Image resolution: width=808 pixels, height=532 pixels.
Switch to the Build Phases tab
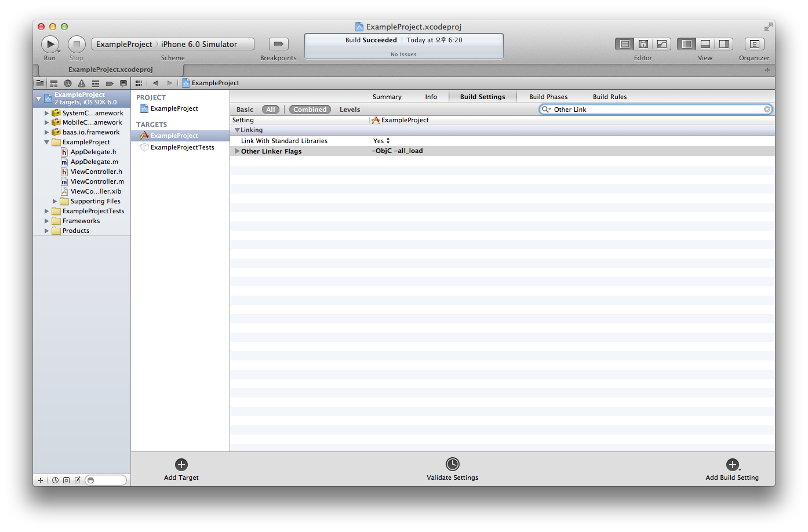tap(548, 97)
